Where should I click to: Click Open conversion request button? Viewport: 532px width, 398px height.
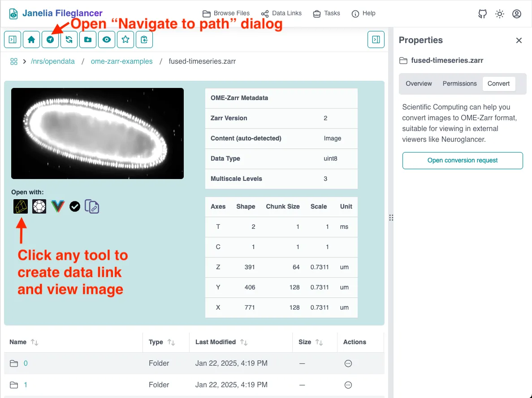point(463,160)
